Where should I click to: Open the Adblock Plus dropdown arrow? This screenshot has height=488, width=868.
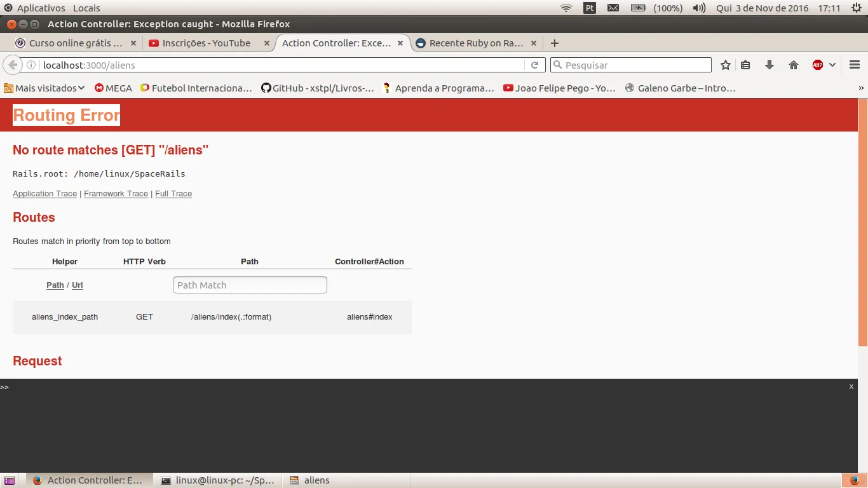click(x=832, y=65)
